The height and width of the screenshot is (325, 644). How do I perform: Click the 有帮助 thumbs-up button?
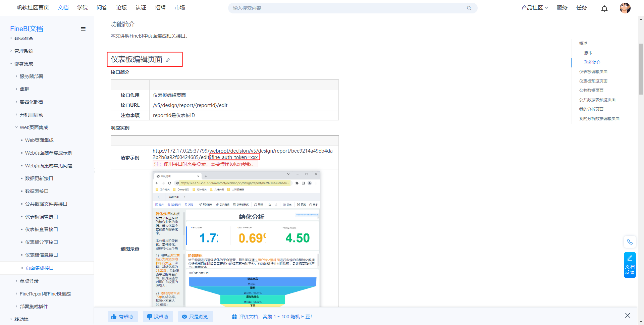pos(122,317)
